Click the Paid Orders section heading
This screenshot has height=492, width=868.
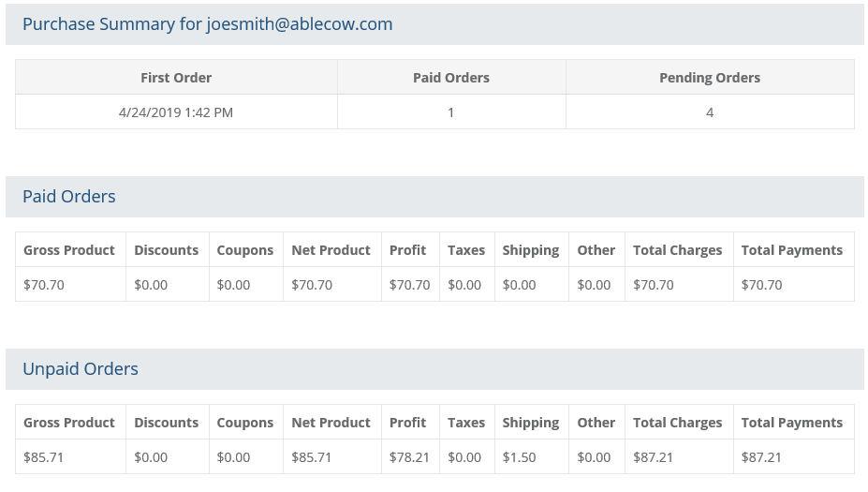pos(69,197)
